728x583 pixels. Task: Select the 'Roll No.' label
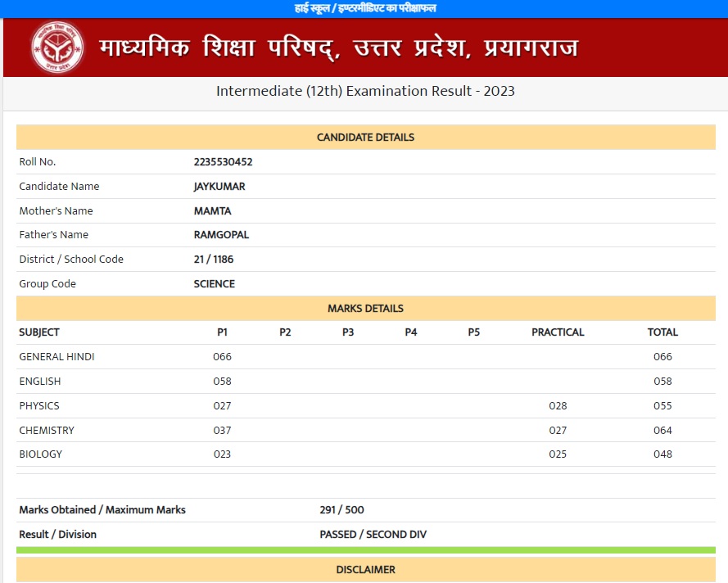click(37, 161)
